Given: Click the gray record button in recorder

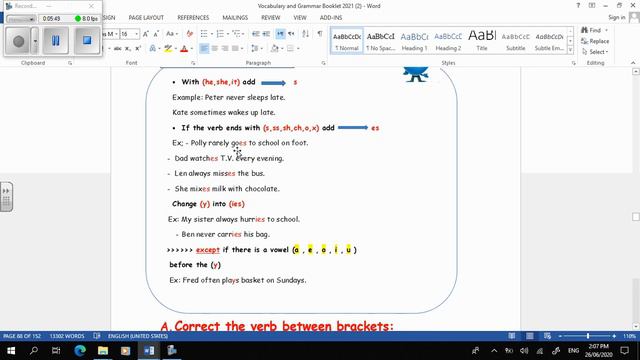Looking at the screenshot, I should pyautogui.click(x=18, y=41).
